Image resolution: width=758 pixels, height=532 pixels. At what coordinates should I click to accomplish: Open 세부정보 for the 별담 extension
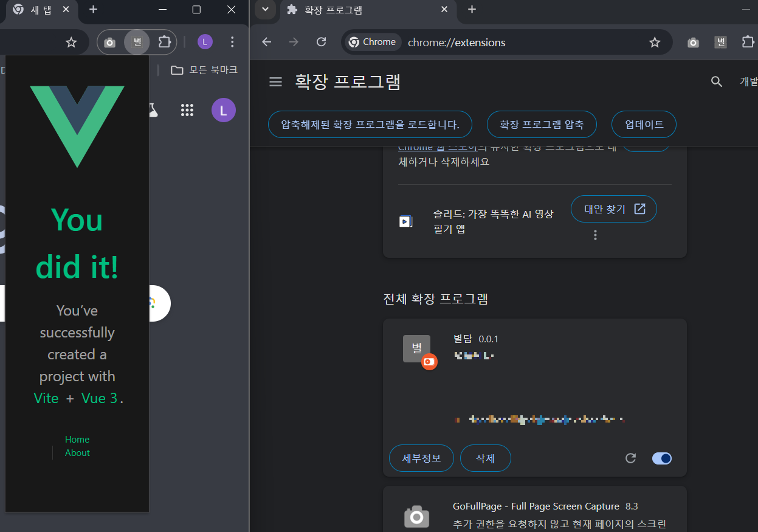click(x=421, y=458)
